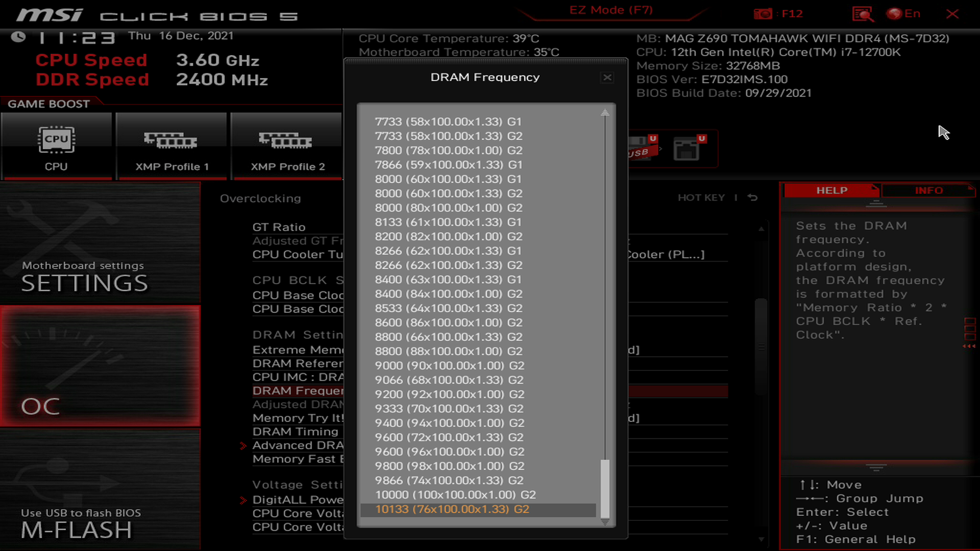Click the scroll up arrow in frequency list

[x=605, y=113]
